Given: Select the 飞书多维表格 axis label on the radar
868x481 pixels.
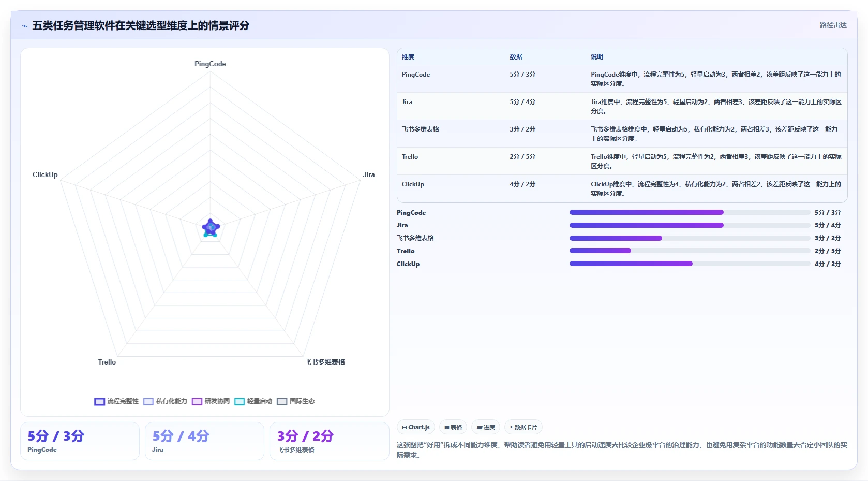Looking at the screenshot, I should coord(325,362).
